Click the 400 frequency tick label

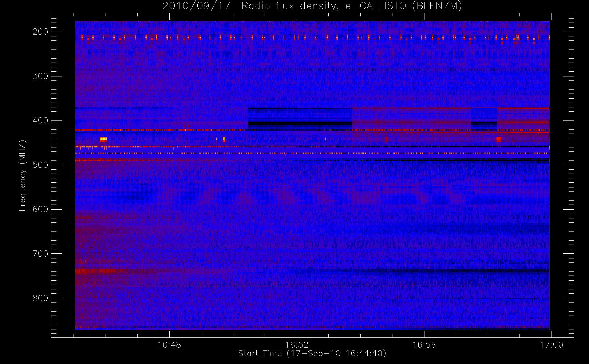(x=40, y=120)
